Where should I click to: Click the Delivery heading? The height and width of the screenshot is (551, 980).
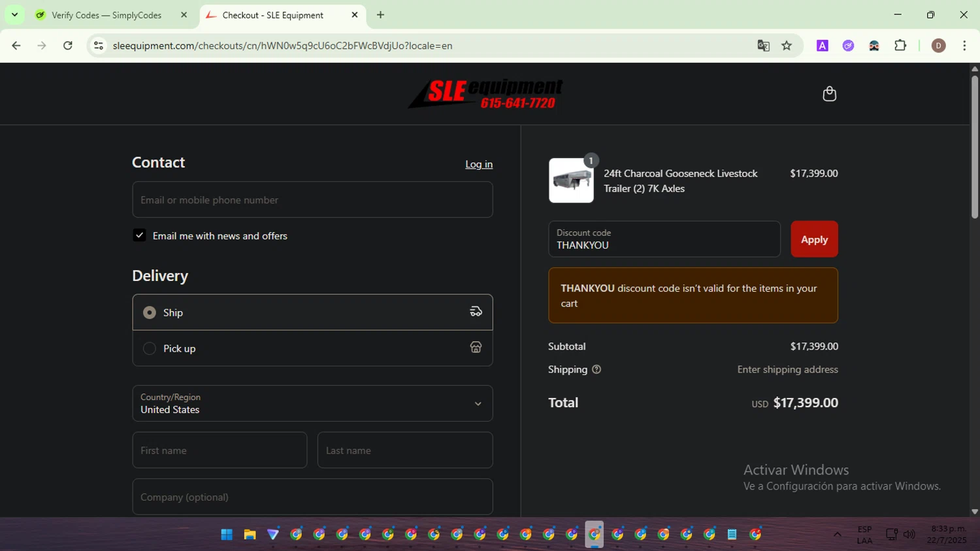tap(160, 276)
